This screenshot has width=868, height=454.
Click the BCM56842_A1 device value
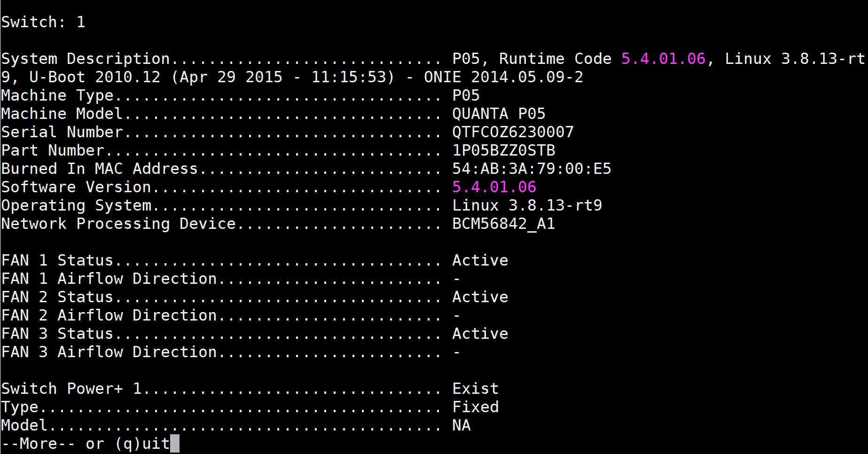click(503, 224)
